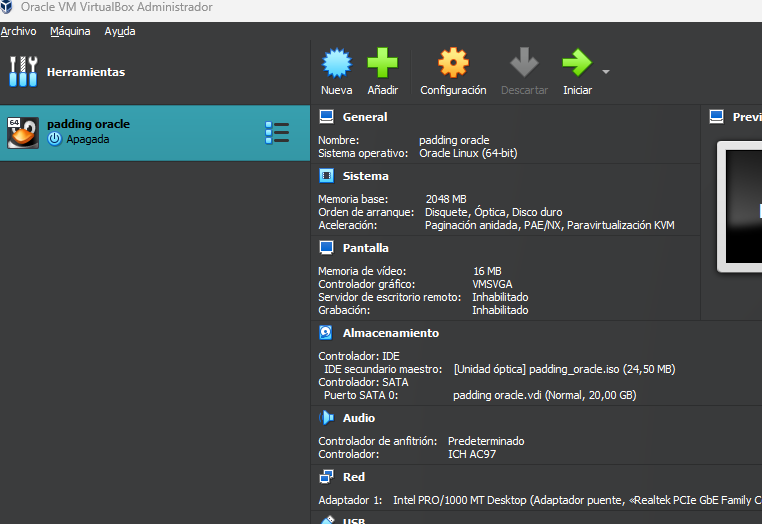Image resolution: width=762 pixels, height=524 pixels.
Task: Open the Almacenamiento settings heading link
Action: point(391,333)
